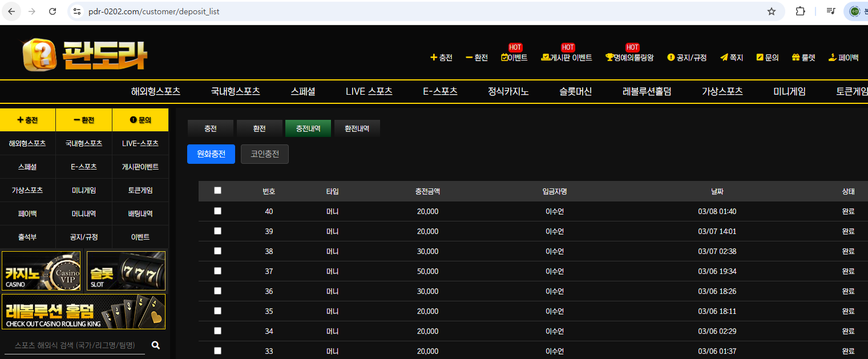Open 명예의롤링왕 trophy link
868x359 pixels.
(629, 58)
